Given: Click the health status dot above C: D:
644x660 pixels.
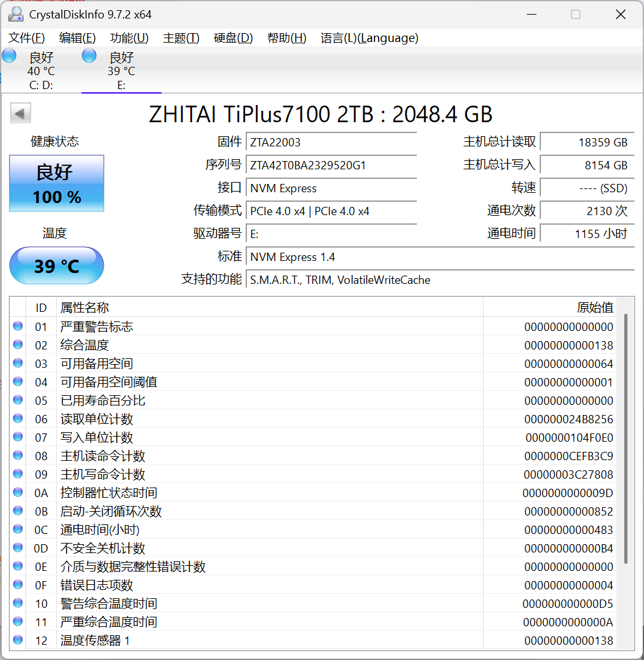Looking at the screenshot, I should click(x=9, y=55).
